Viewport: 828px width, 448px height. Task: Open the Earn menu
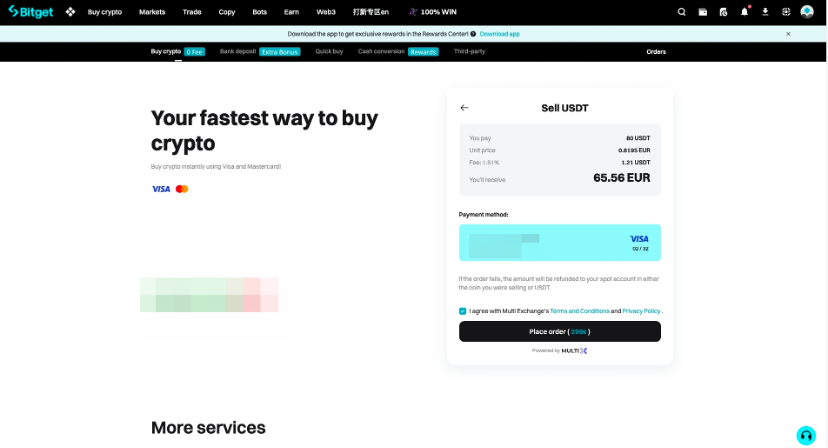click(x=291, y=12)
